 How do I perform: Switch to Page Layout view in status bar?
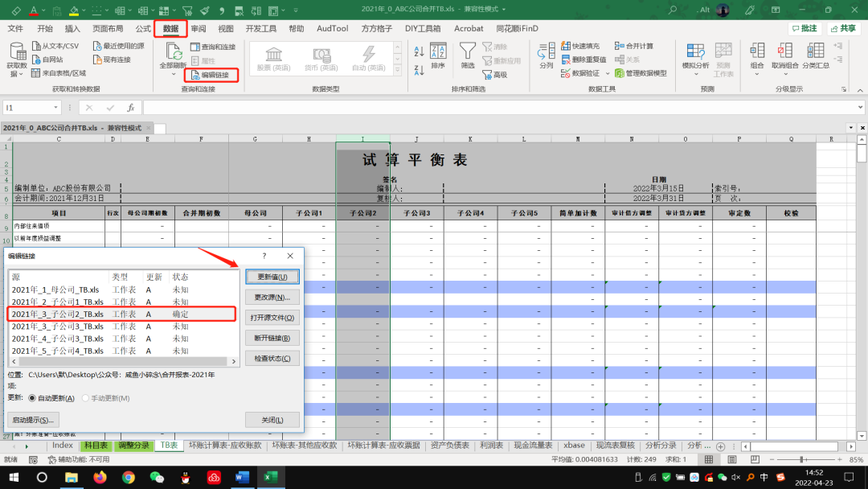click(x=732, y=460)
